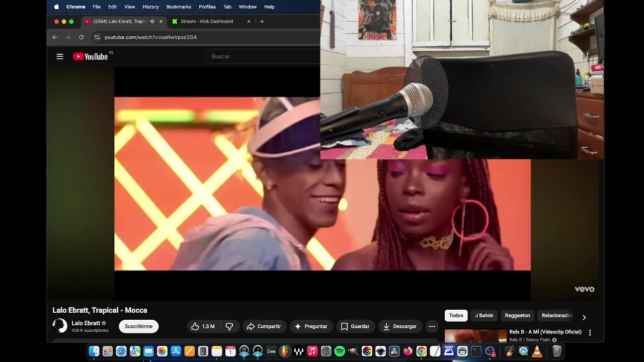
Task: Open Lalo Ebratt channel avatar
Action: pos(60,326)
